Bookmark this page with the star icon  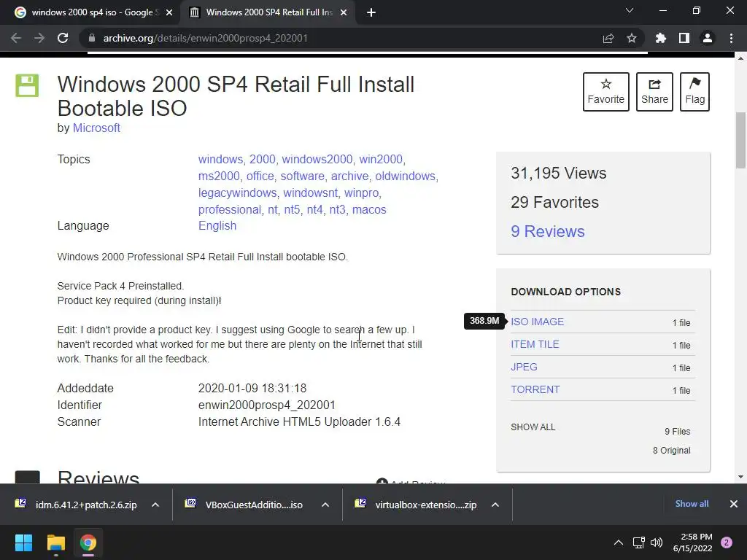click(632, 38)
